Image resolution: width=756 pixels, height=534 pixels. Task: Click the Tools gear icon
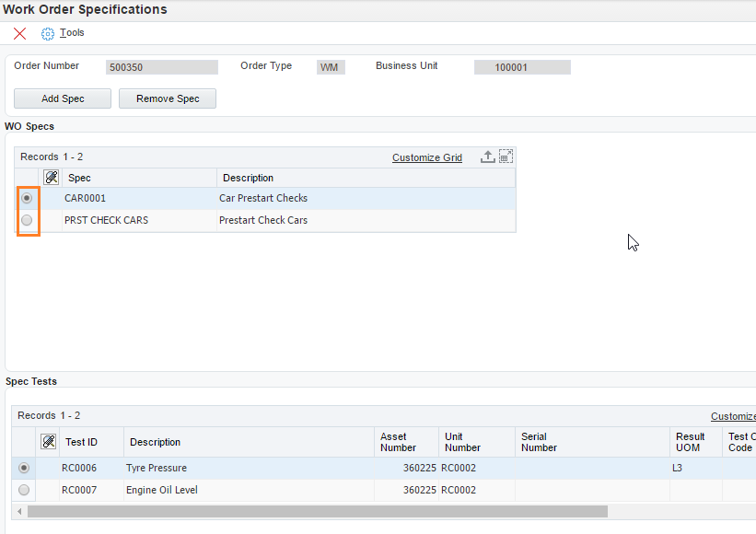coord(48,33)
